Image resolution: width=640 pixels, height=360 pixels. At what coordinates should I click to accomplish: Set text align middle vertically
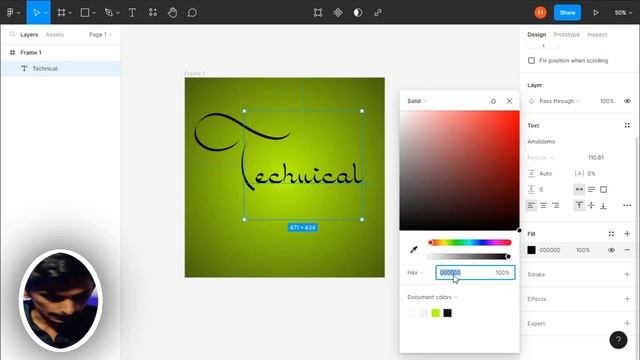[591, 205]
